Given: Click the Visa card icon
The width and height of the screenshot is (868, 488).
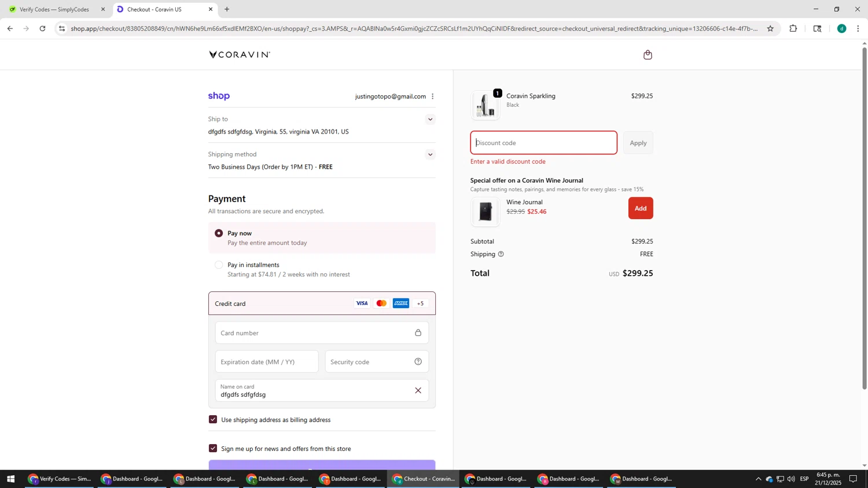Looking at the screenshot, I should point(362,304).
